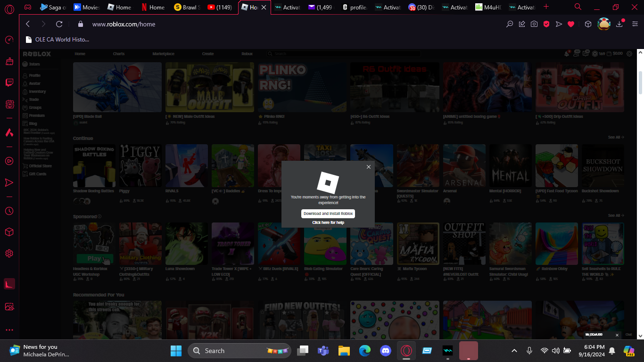Open the Arsenal game thumbnail
The image size is (644, 362).
point(464,166)
